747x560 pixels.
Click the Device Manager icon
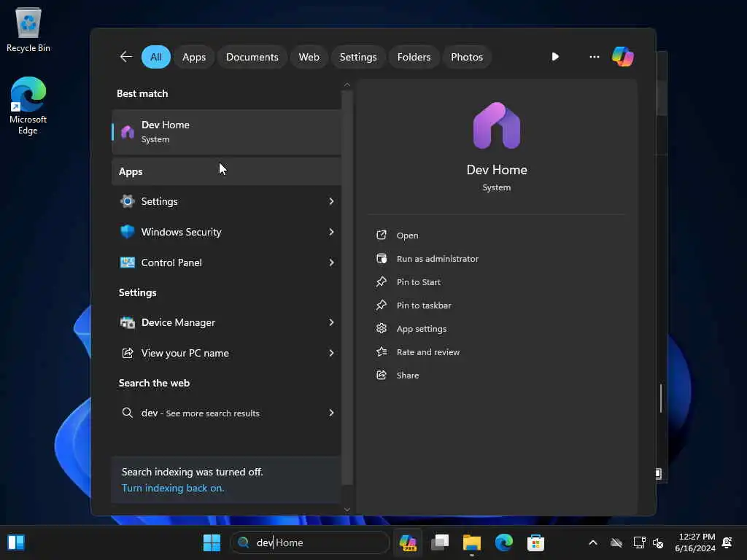click(127, 322)
